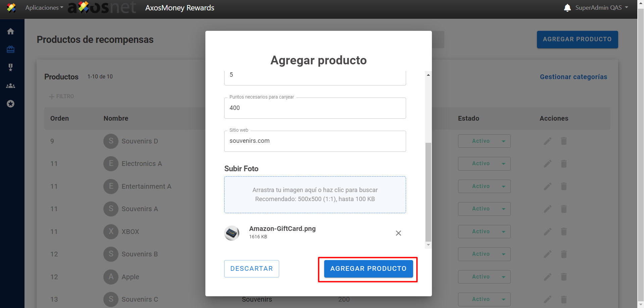Edit the Souvenirs D product pencil icon
This screenshot has width=644, height=308.
(547, 141)
